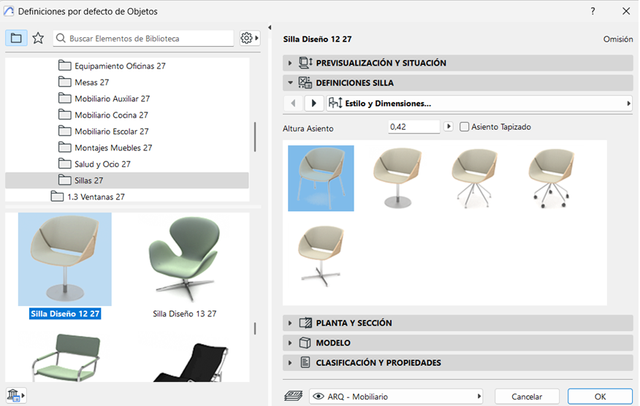This screenshot has height=406, width=640.
Task: Click the OK button
Action: [x=600, y=396]
